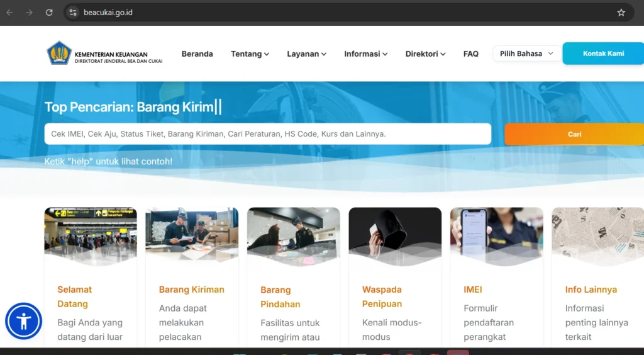Click the browser back arrow

point(9,13)
